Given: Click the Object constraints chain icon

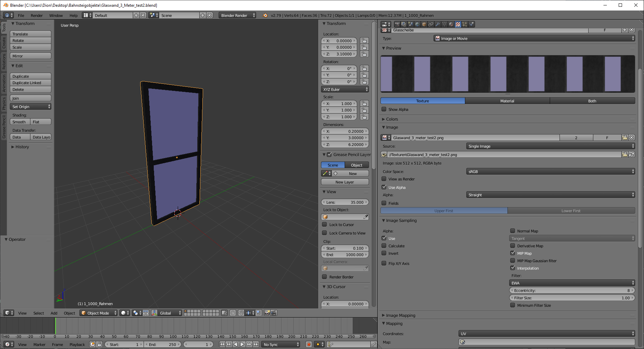Looking at the screenshot, I should [x=431, y=24].
